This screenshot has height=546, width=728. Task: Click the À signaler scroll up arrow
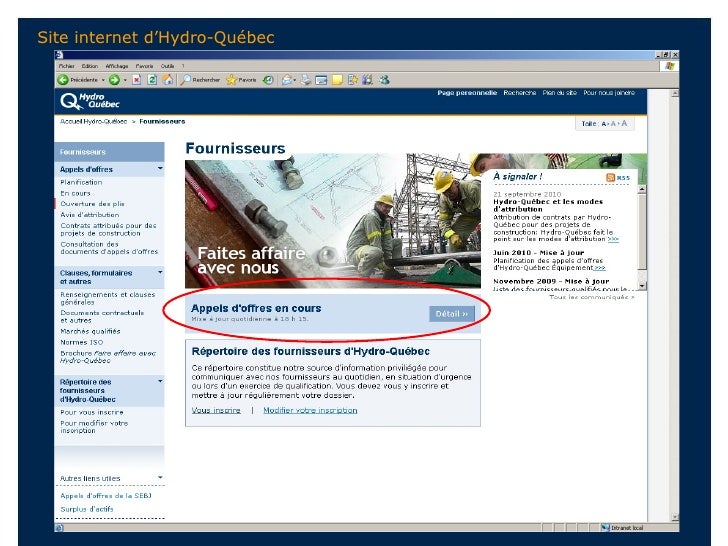pyautogui.click(x=642, y=189)
